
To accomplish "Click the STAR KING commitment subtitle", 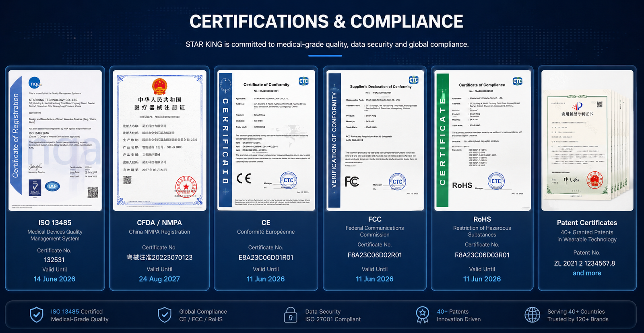I will 327,44.
